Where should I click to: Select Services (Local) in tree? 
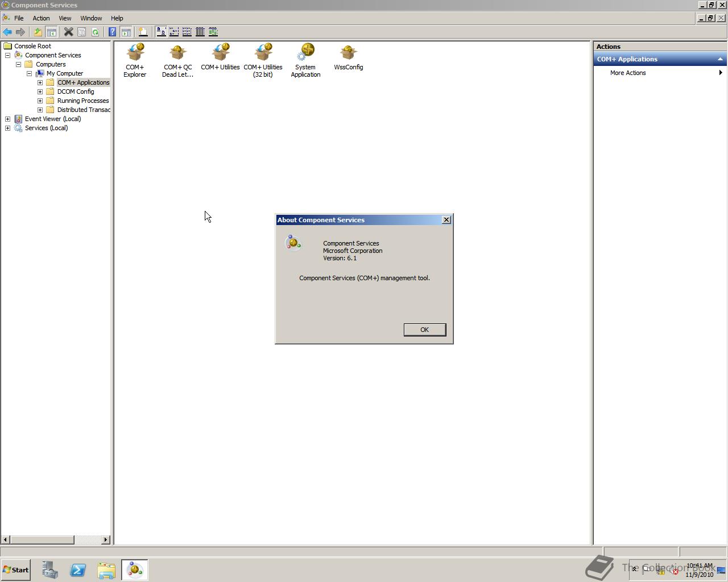(46, 128)
